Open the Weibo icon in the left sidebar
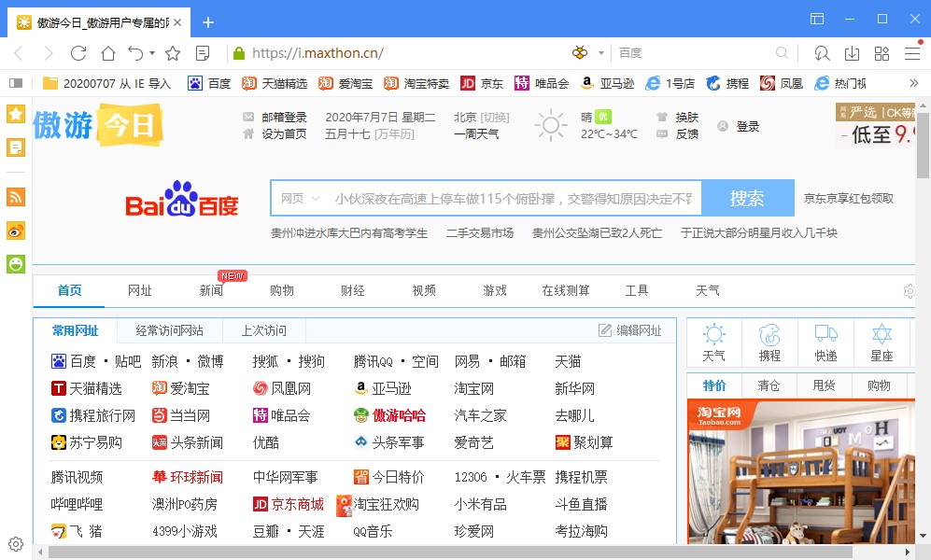The width and height of the screenshot is (931, 560). [14, 231]
